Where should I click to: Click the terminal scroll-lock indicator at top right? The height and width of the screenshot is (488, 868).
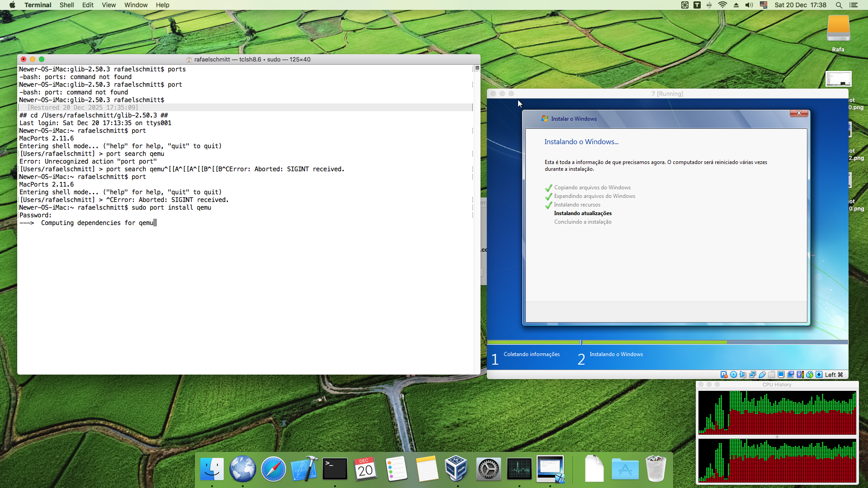pos(477,68)
